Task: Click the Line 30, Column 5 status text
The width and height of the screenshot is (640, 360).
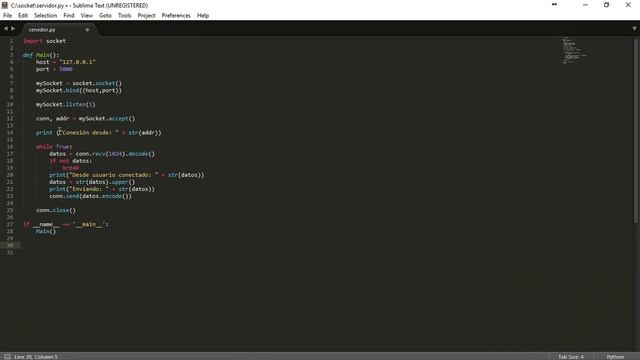Action: tap(36, 357)
